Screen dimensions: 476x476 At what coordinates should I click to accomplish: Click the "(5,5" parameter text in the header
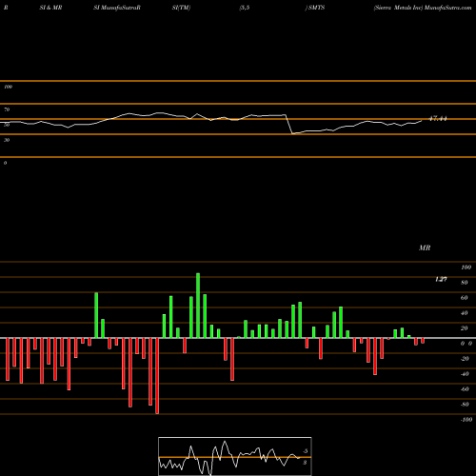[x=245, y=8]
